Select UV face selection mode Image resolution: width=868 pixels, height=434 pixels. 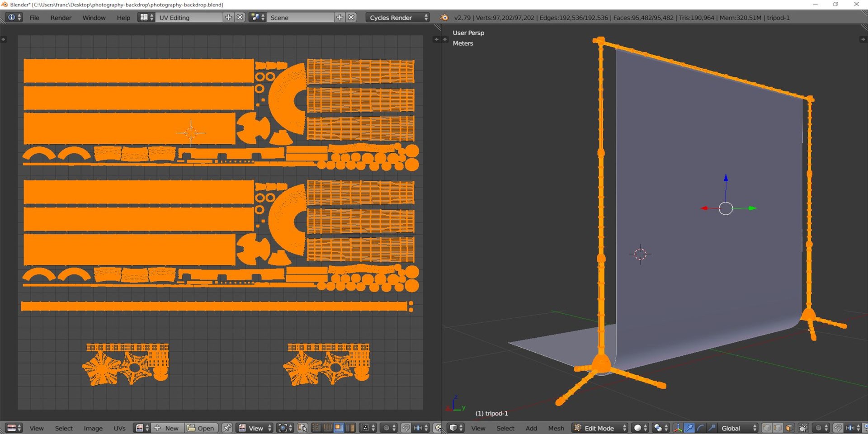339,428
